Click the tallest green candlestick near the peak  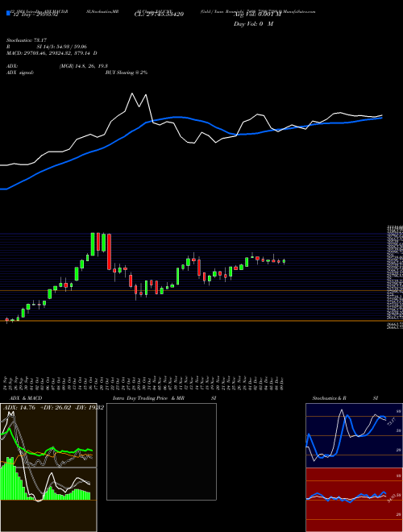(92, 244)
